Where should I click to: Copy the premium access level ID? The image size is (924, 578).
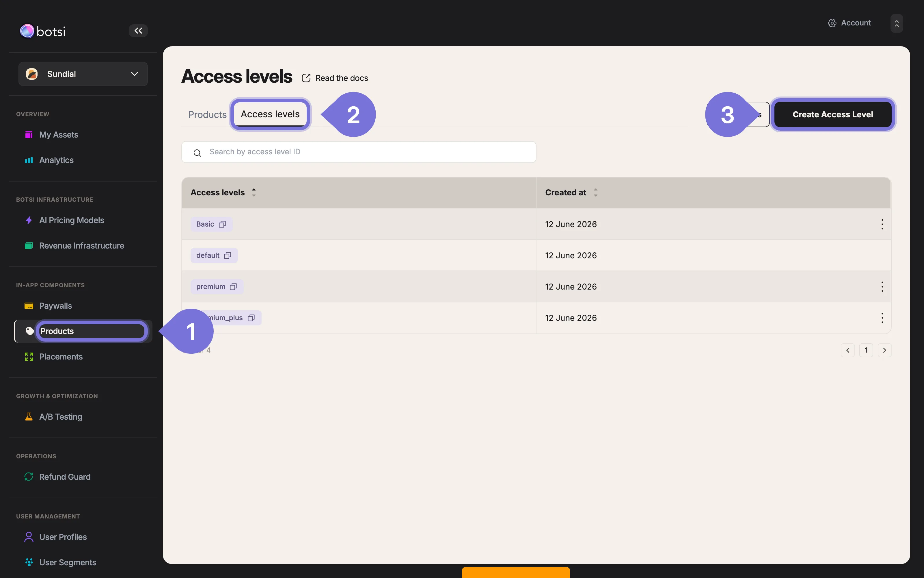pyautogui.click(x=233, y=287)
